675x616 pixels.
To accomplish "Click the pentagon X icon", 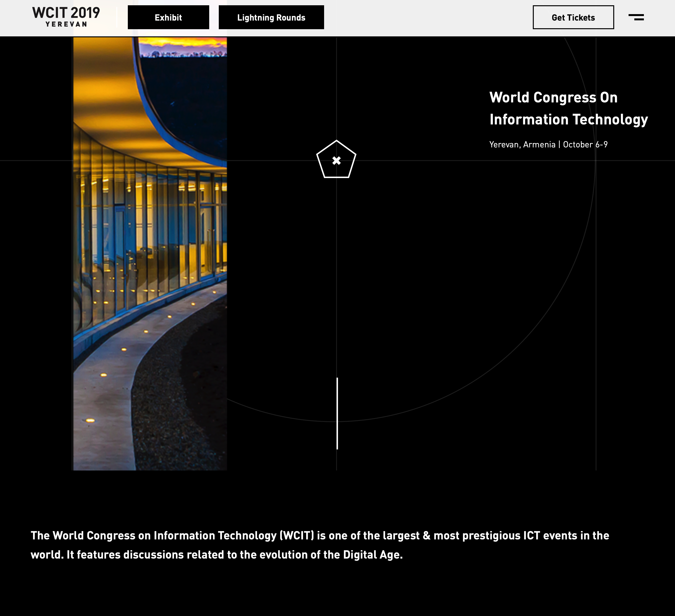I will tap(336, 160).
